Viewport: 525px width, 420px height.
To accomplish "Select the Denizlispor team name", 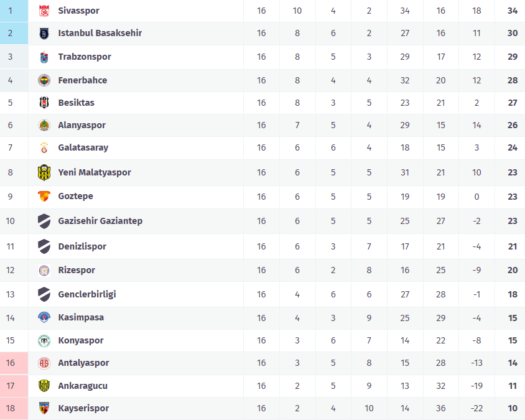I will [x=82, y=246].
